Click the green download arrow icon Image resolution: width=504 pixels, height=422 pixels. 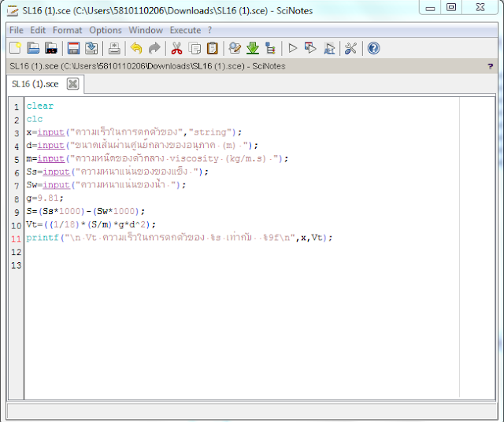pos(253,48)
